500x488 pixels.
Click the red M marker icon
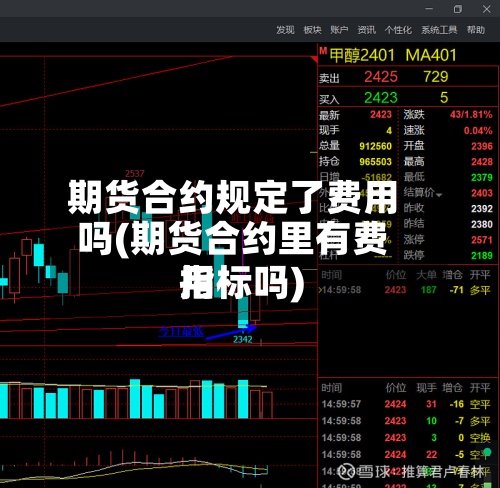pyautogui.click(x=323, y=51)
